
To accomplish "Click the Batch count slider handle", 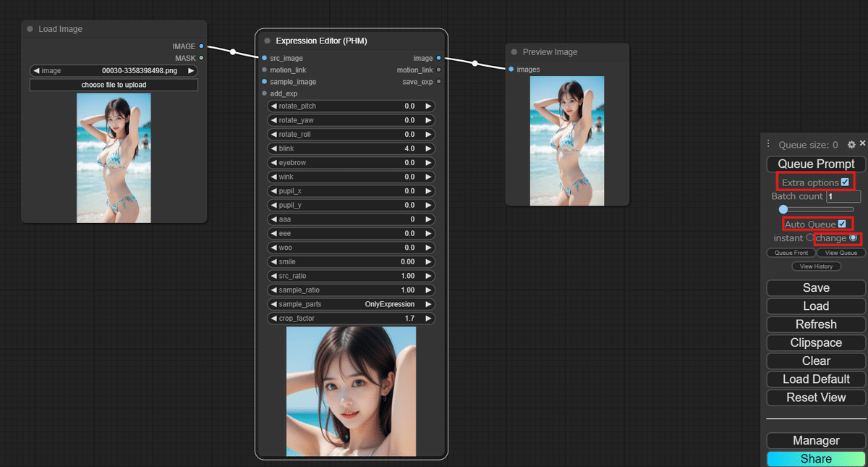I will click(783, 209).
